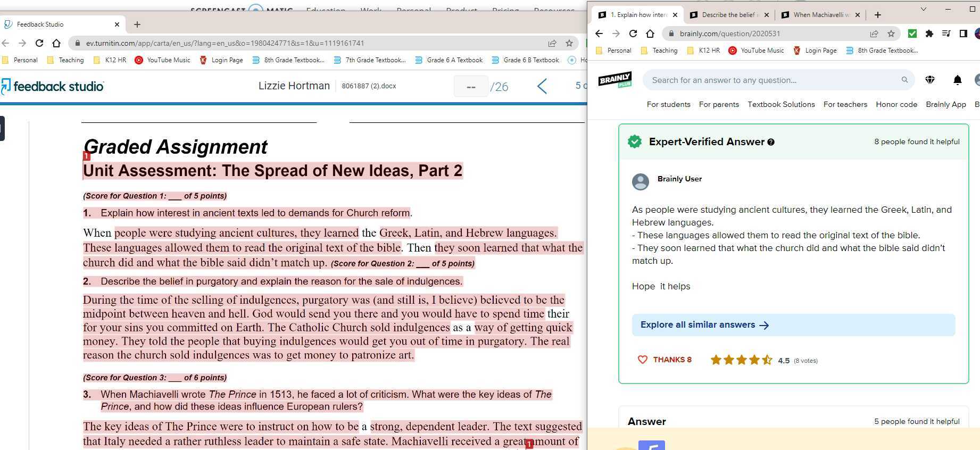Toggle browser side panel icon
This screenshot has width=980, height=450.
click(x=963, y=34)
